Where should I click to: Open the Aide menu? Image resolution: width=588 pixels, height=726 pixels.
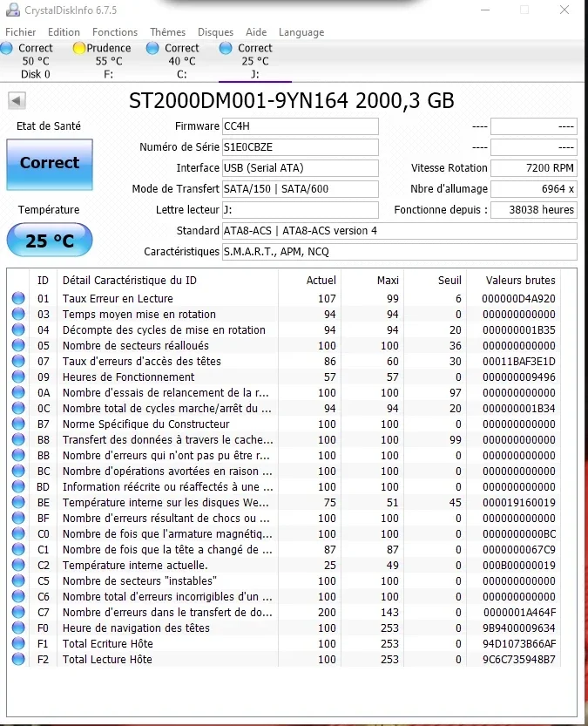(256, 32)
